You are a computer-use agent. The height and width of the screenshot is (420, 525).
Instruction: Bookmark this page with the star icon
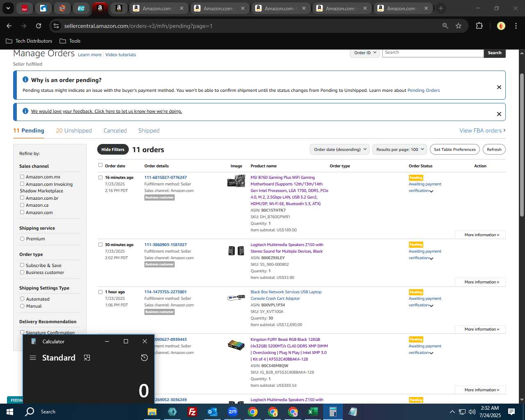459,26
